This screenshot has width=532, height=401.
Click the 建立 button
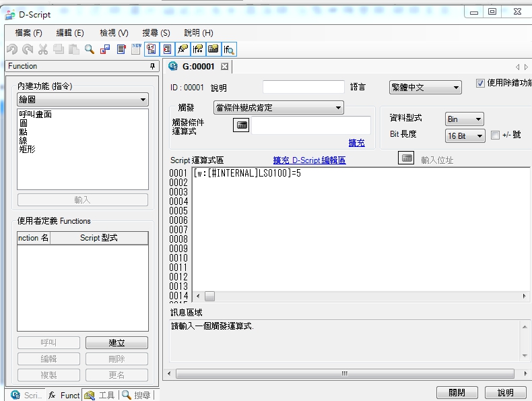click(117, 343)
